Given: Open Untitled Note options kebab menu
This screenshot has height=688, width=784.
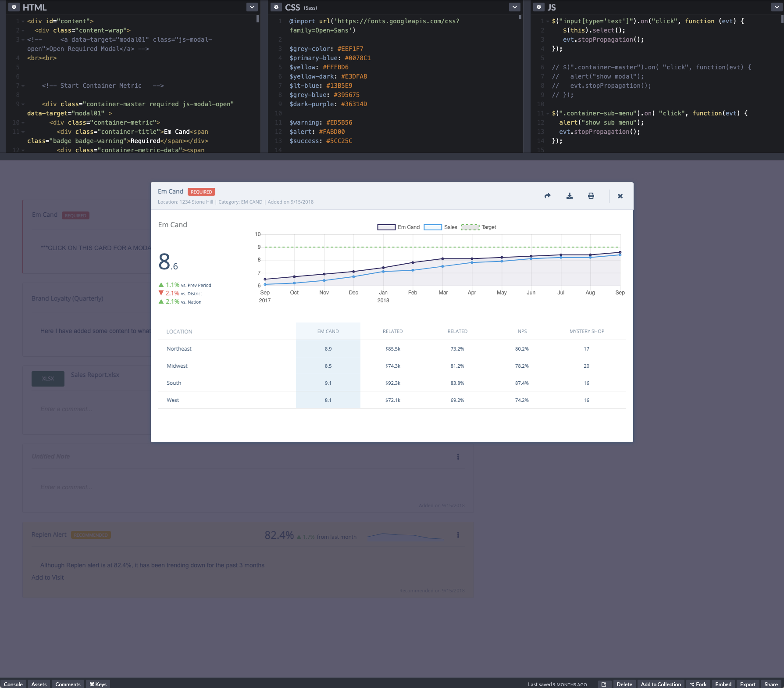Looking at the screenshot, I should click(x=458, y=457).
